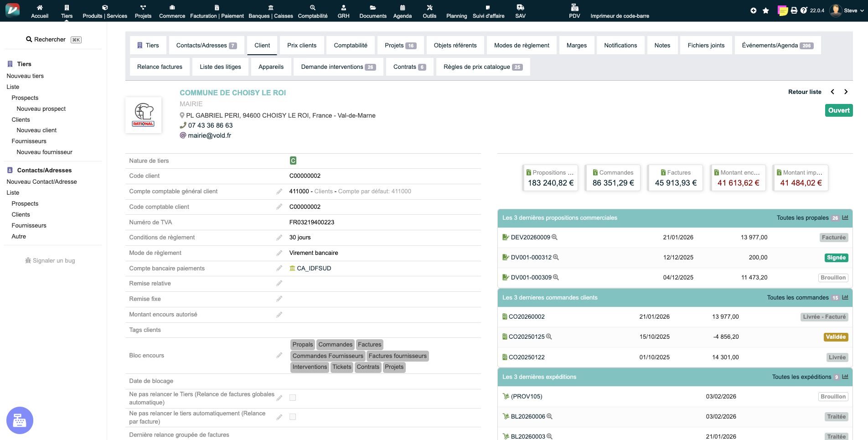Click the green Ouvert status badge
This screenshot has height=440, width=868.
click(x=838, y=110)
